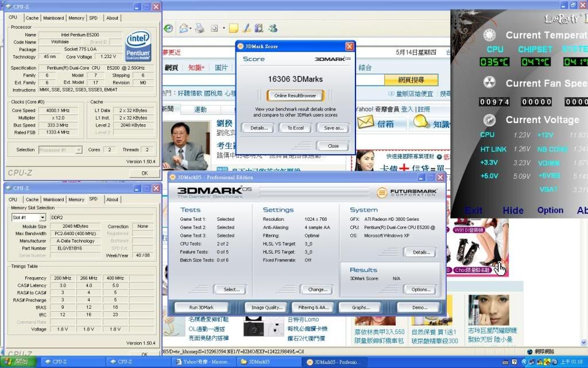This screenshot has height=368, width=588.
Task: Click Online ResultBrowser button
Action: [295, 95]
